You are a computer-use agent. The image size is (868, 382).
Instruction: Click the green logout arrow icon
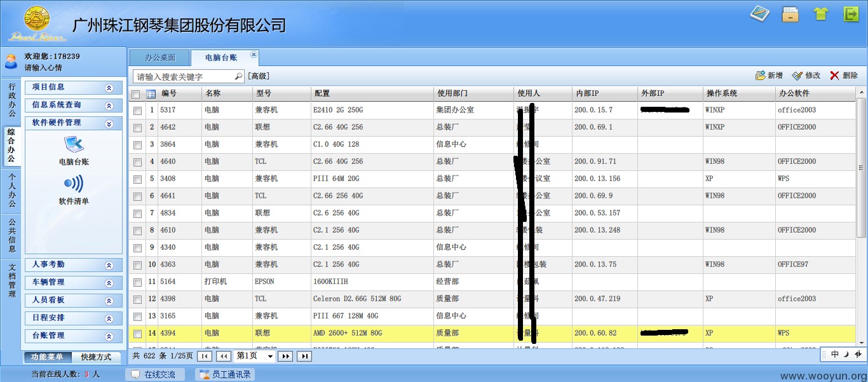851,14
